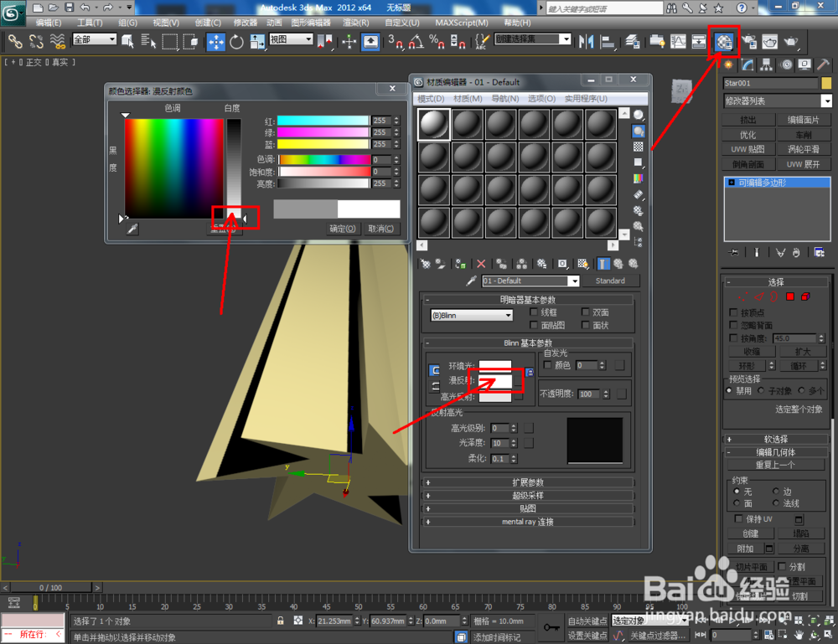Open the Material Editor toolbar icon

click(724, 42)
